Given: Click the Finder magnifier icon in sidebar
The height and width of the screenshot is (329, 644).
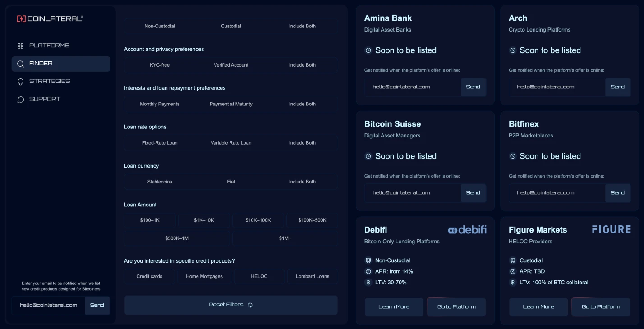Looking at the screenshot, I should pyautogui.click(x=20, y=64).
